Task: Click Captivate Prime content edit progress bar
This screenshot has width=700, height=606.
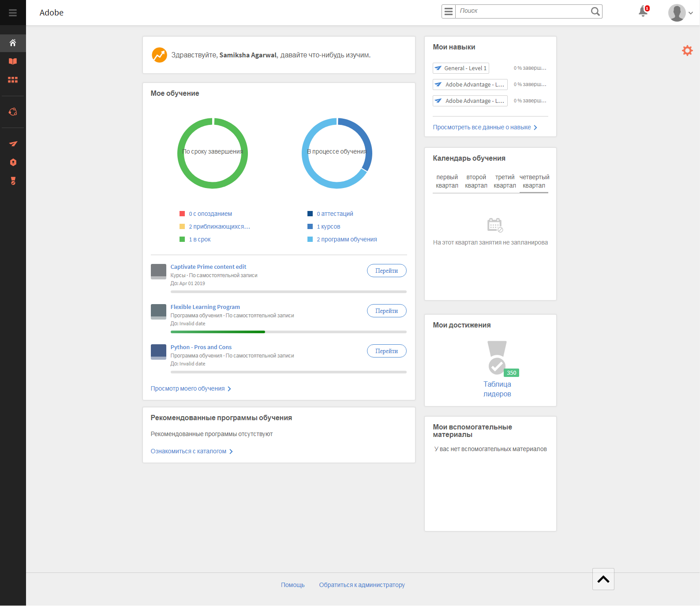Action: 288,292
